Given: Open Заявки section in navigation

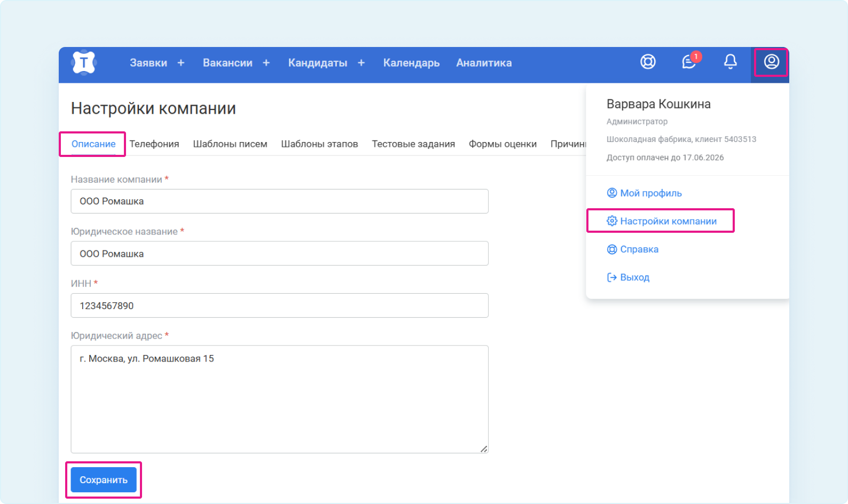Looking at the screenshot, I should [148, 63].
